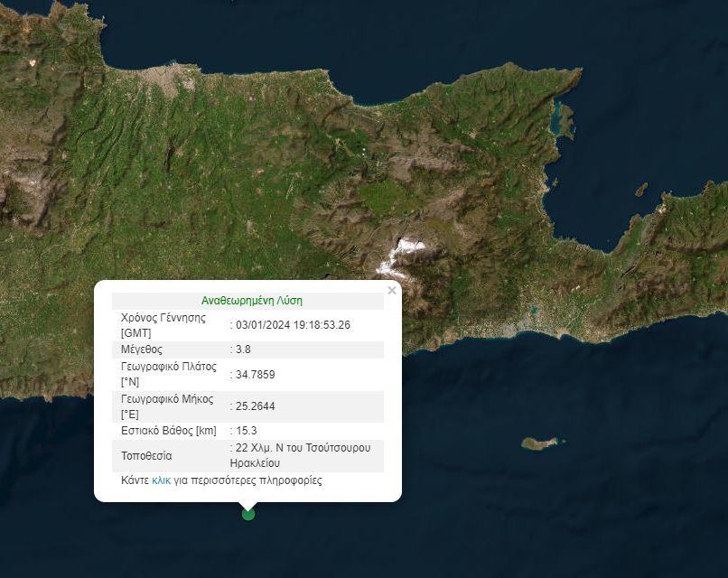Viewport: 728px width, 578px height.
Task: Click the longitude value 25.2644
Action: (256, 406)
